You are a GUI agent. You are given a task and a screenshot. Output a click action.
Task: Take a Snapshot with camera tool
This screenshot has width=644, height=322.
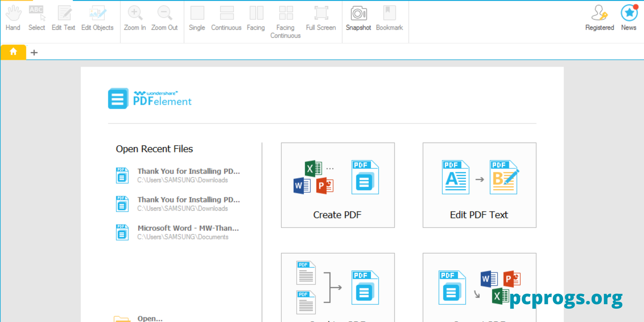(x=358, y=19)
